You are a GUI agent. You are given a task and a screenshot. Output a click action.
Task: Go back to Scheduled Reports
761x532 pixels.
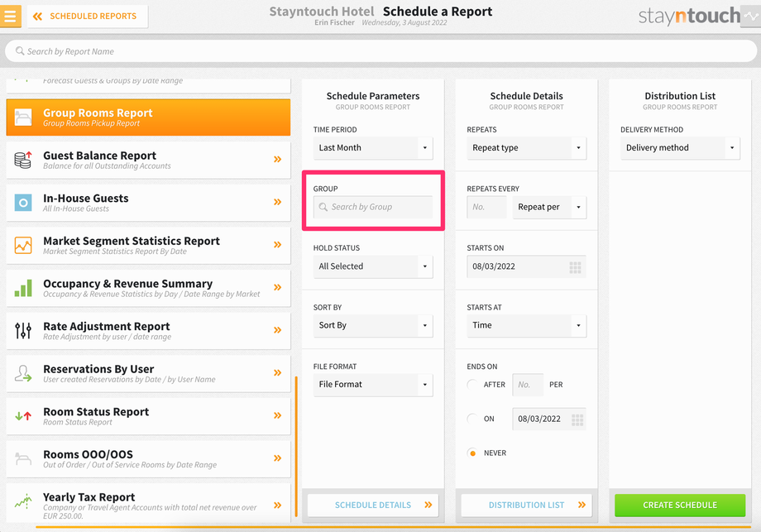pyautogui.click(x=88, y=16)
